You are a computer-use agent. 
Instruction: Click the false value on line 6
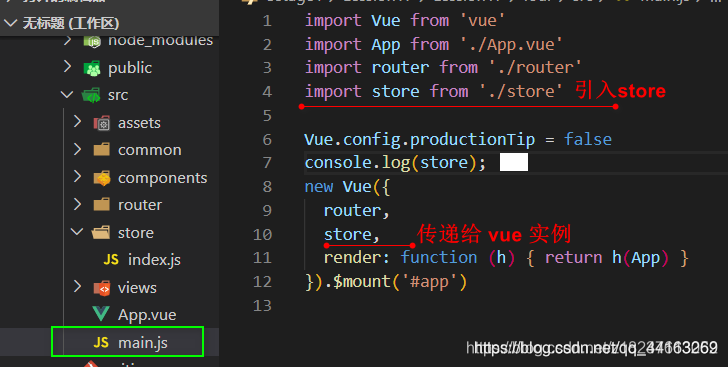(x=588, y=139)
